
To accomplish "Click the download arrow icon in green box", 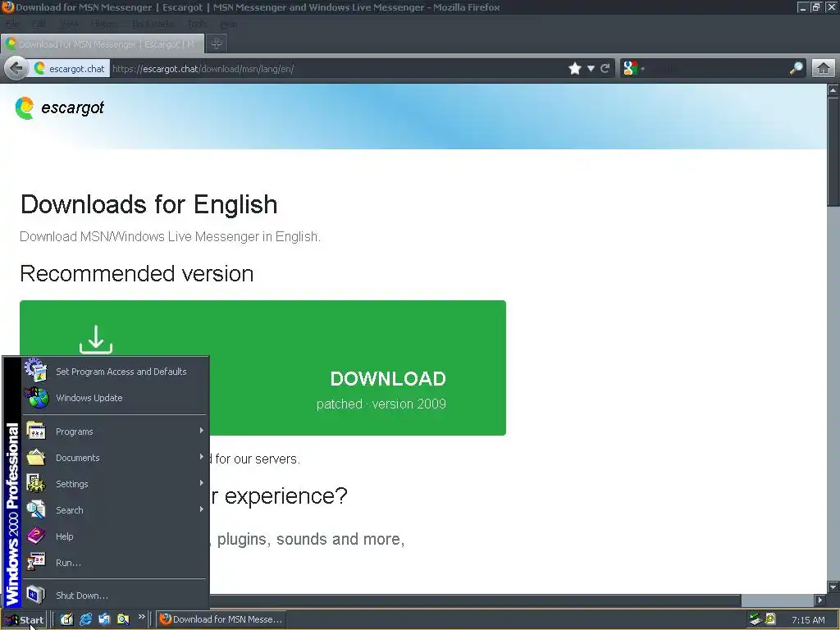I will coord(96,340).
